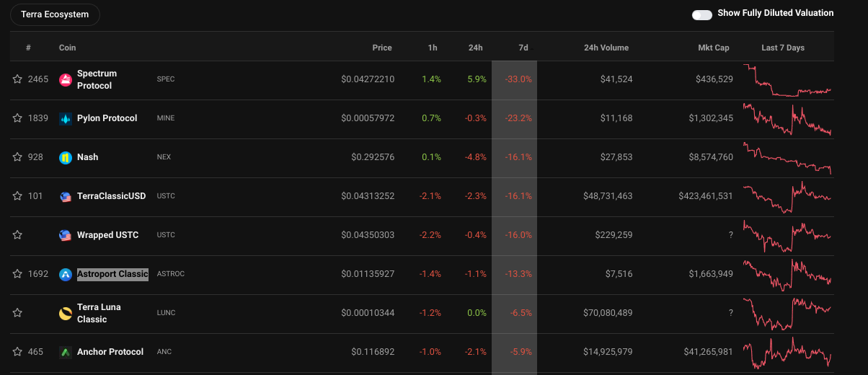Open the Wrapped USTC coin link

tap(107, 235)
